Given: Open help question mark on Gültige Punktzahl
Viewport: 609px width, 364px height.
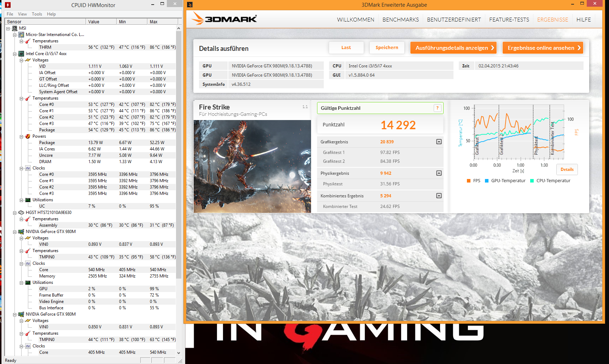Looking at the screenshot, I should pyautogui.click(x=437, y=108).
